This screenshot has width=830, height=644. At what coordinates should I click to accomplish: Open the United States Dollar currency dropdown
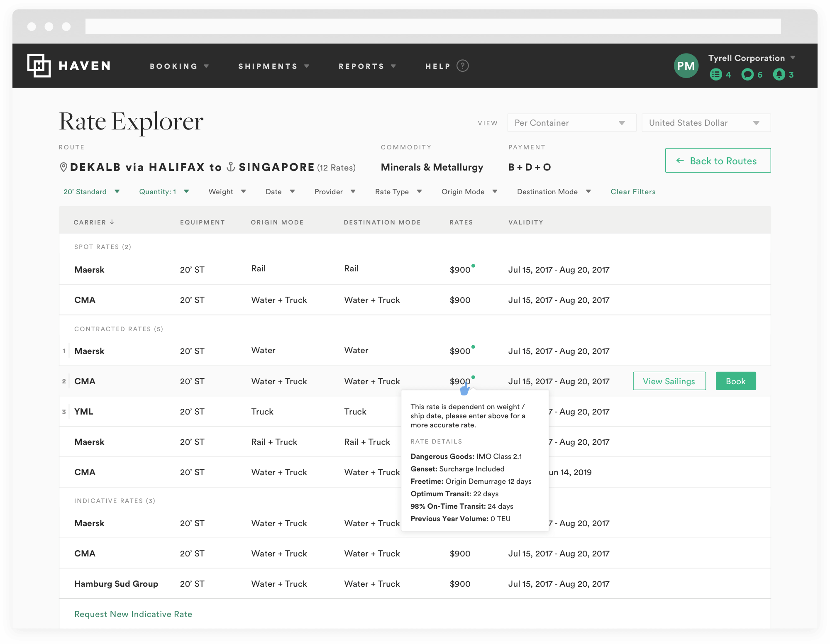pos(706,123)
